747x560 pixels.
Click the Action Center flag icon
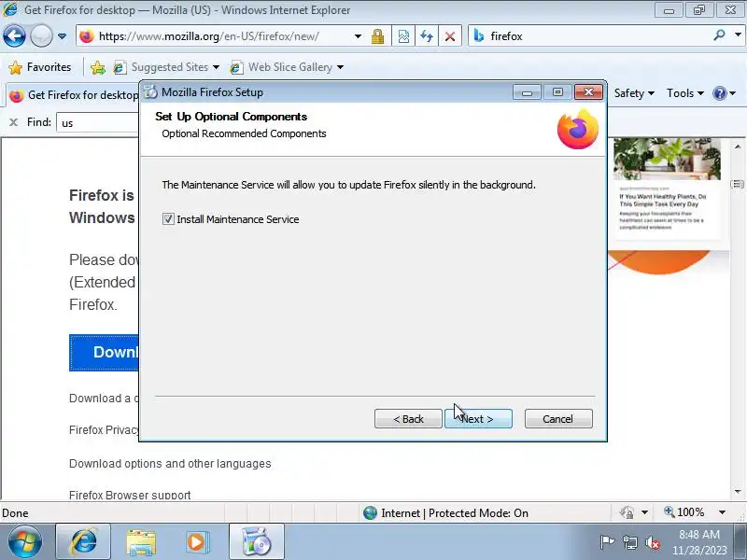point(607,542)
